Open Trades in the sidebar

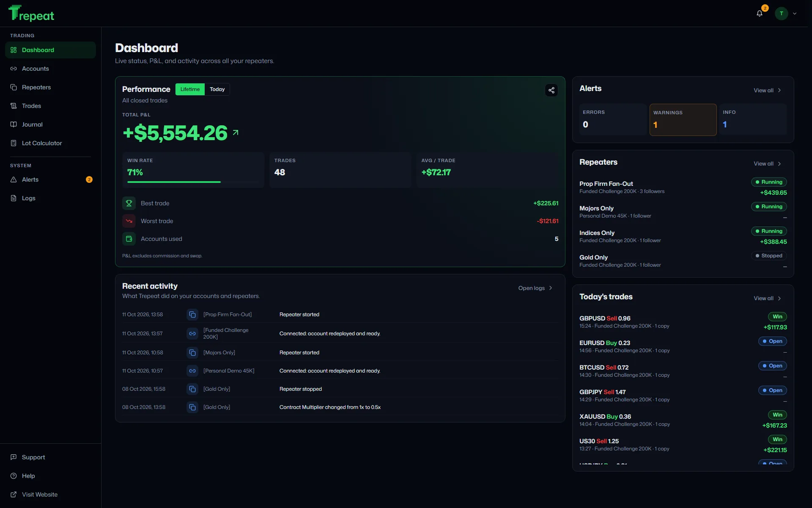(50, 106)
